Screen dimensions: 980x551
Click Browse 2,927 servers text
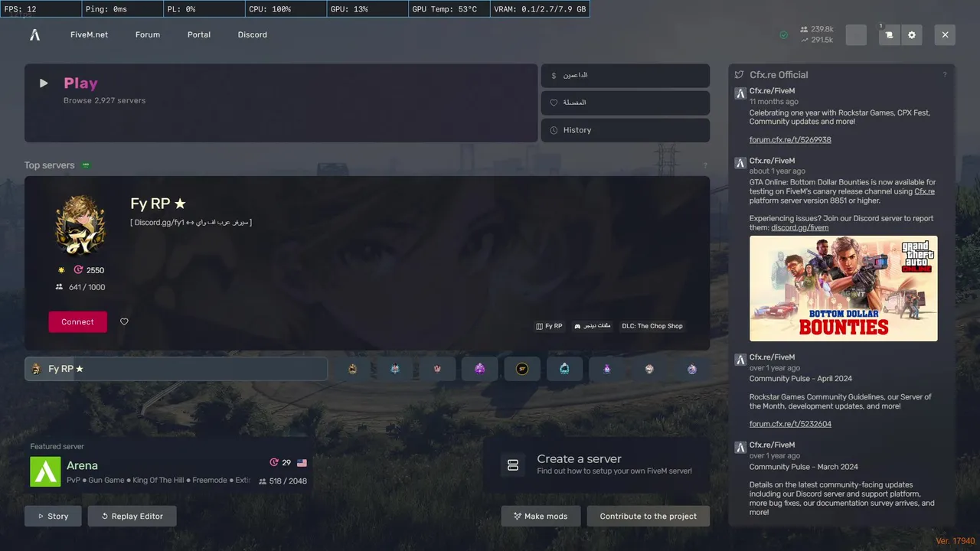pos(104,100)
